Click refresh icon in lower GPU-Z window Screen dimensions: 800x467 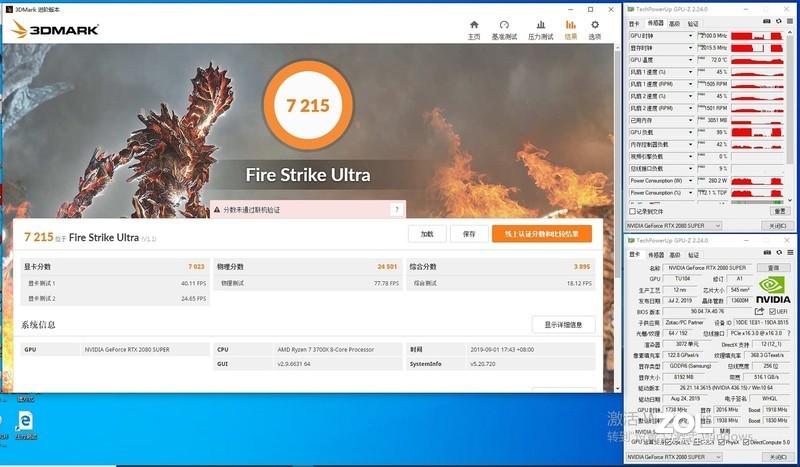[x=779, y=253]
